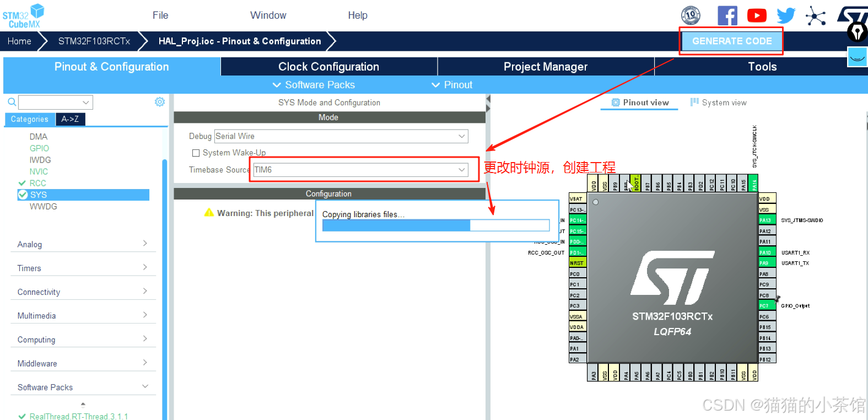Open the YouTube icon link

click(x=757, y=15)
